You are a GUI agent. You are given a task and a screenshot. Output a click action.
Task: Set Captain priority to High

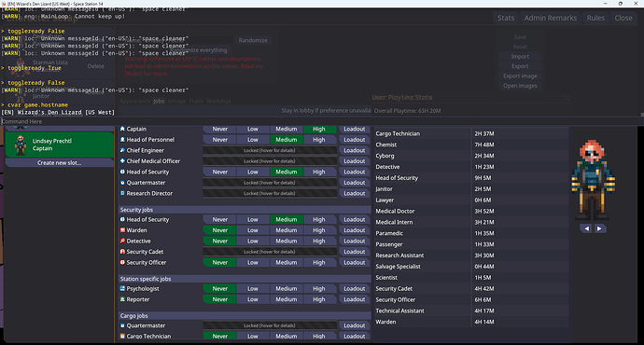click(319, 129)
